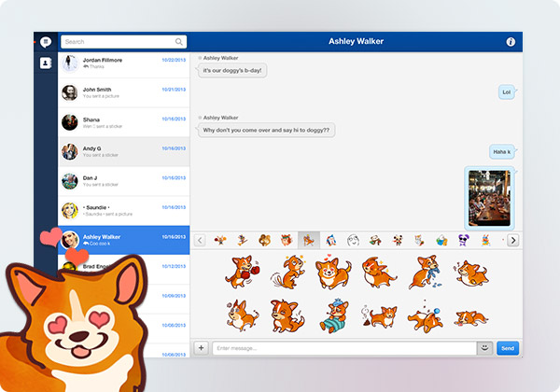Open the chats bubble icon in sidebar
This screenshot has height=392, width=560.
46,42
